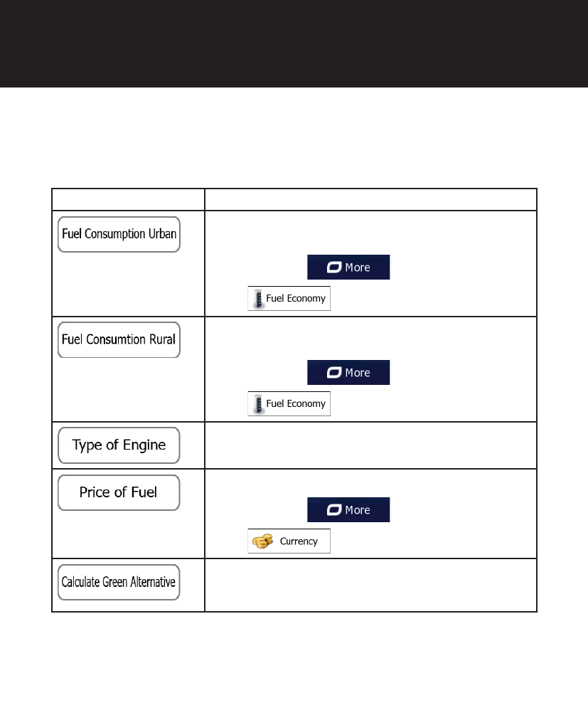
Task: Select the Type of Engine button
Action: point(119,445)
